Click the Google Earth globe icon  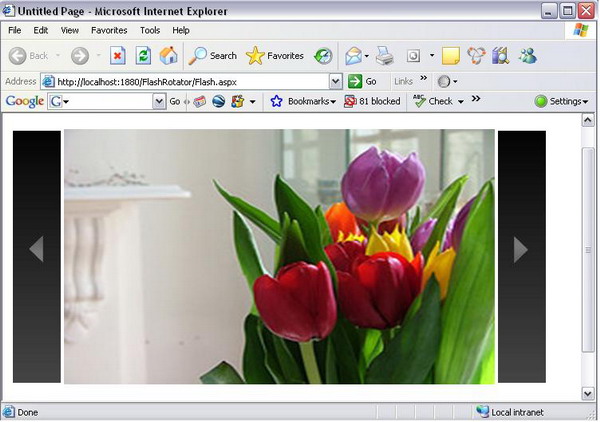pyautogui.click(x=218, y=101)
